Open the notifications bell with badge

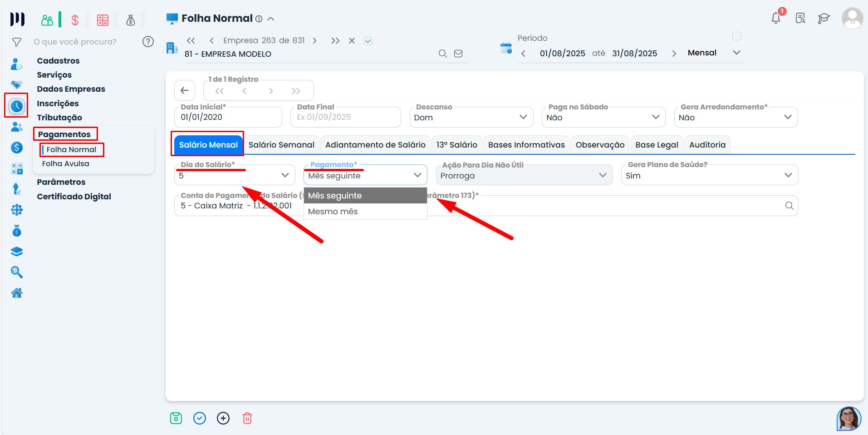click(x=776, y=18)
